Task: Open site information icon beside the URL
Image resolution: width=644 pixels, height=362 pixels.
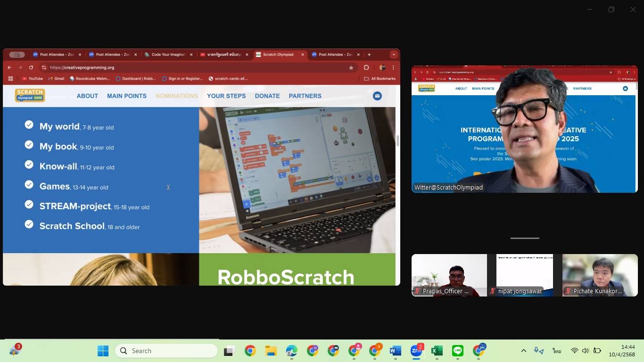Action: (x=44, y=67)
